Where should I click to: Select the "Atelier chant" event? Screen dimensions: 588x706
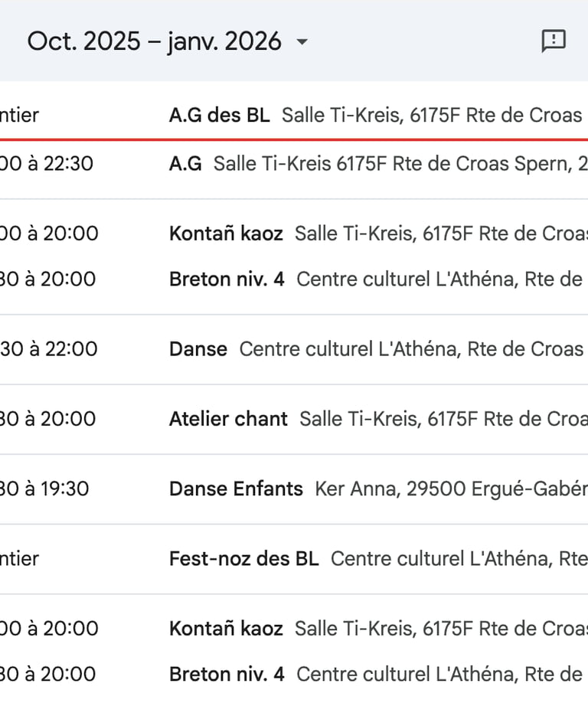click(228, 419)
